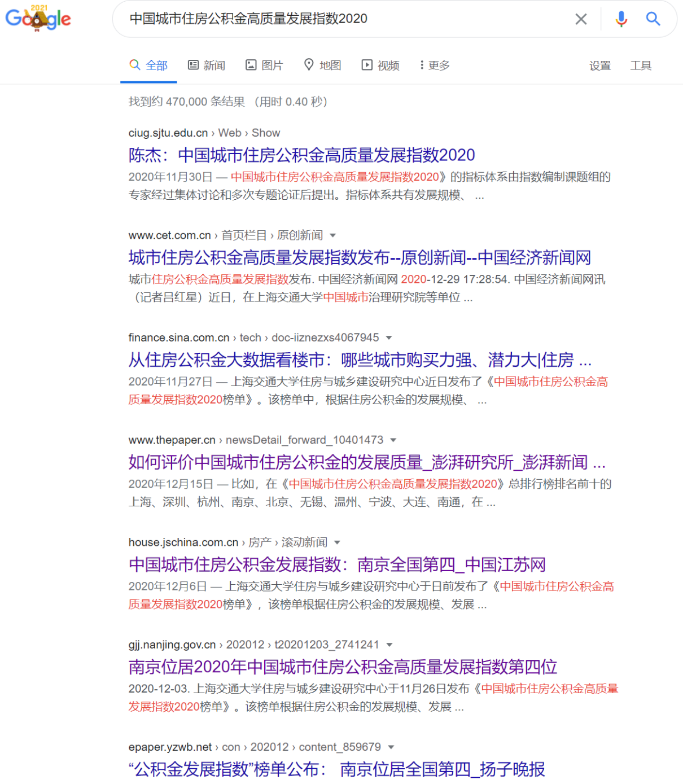Click the www.cet.com.cn breadcrumb URL

[226, 235]
